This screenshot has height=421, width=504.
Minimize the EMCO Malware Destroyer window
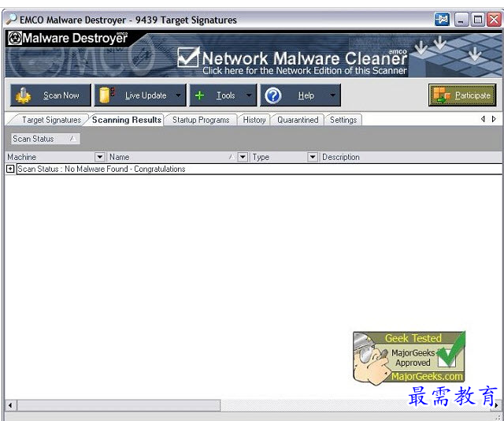(461, 20)
